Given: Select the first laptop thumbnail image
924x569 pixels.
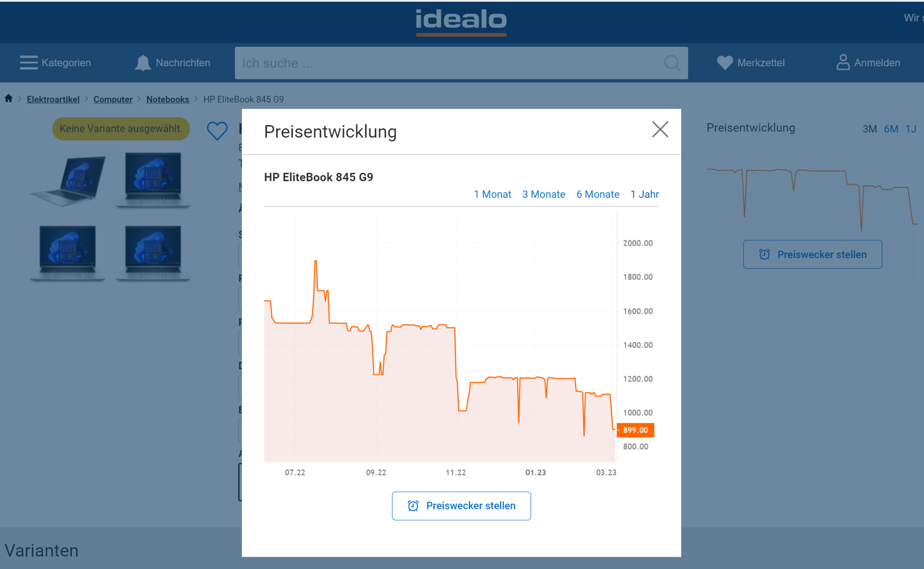Looking at the screenshot, I should point(68,181).
